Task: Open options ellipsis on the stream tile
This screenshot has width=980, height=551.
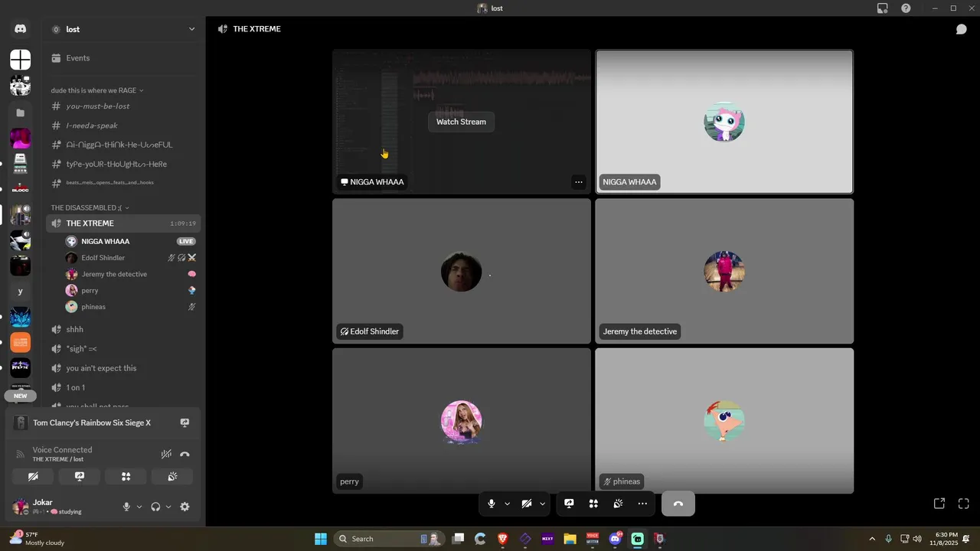Action: pos(579,182)
